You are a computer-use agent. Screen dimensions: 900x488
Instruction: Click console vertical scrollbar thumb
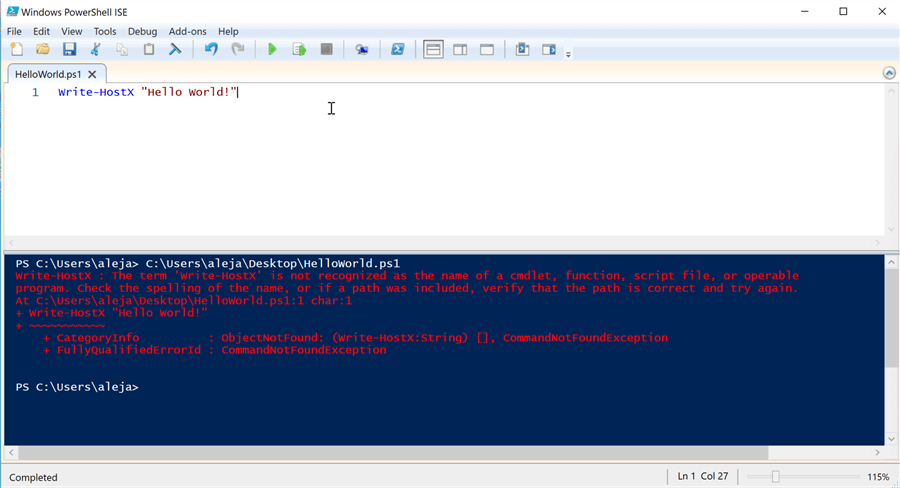tap(891, 318)
